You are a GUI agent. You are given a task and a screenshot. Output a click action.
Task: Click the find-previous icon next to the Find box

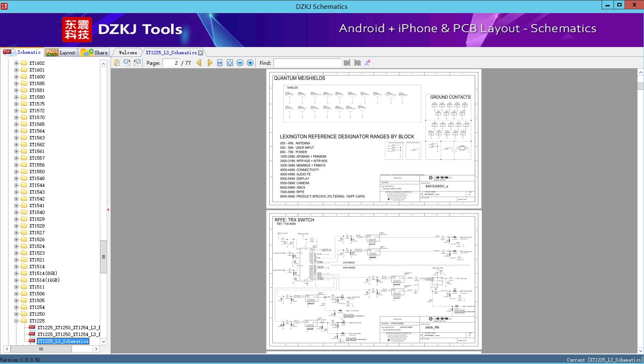coord(347,63)
